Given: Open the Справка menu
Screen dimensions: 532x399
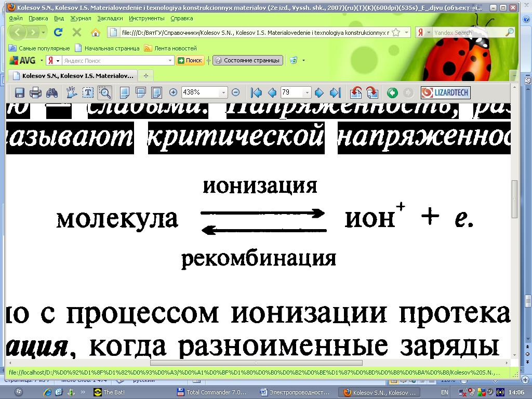Looking at the screenshot, I should pyautogui.click(x=182, y=18).
